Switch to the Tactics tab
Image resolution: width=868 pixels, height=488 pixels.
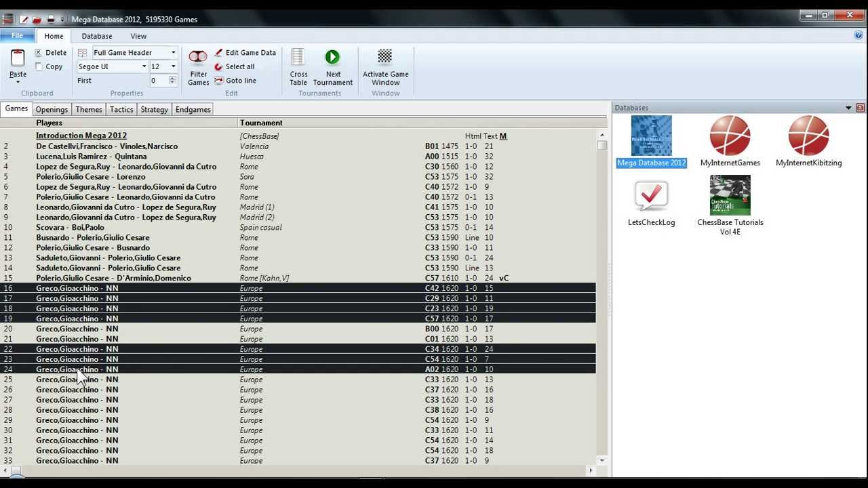coord(121,109)
